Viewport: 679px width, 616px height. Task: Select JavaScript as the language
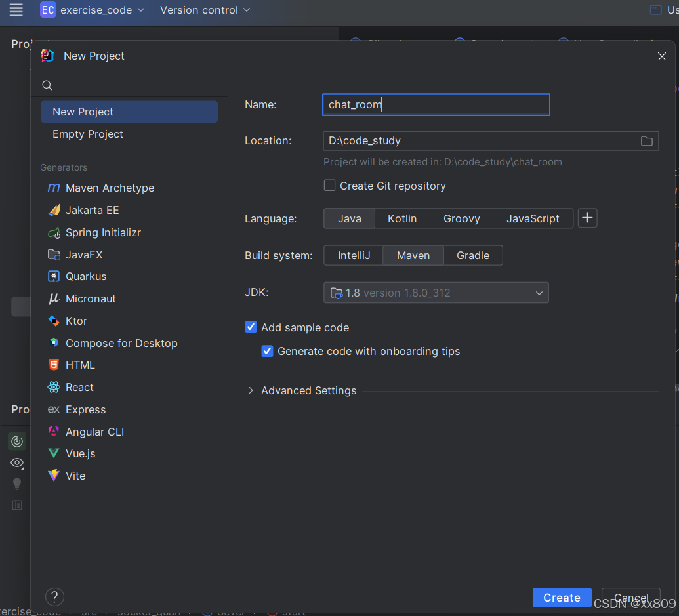point(533,218)
